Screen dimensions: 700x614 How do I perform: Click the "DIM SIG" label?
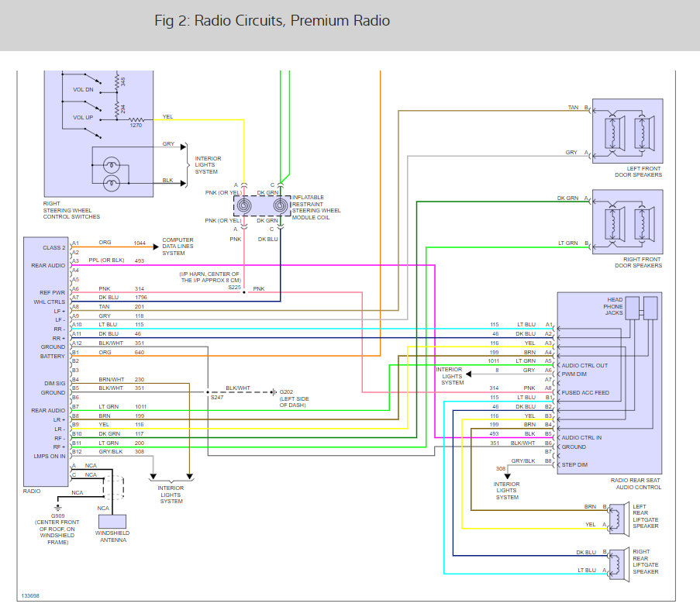point(54,384)
